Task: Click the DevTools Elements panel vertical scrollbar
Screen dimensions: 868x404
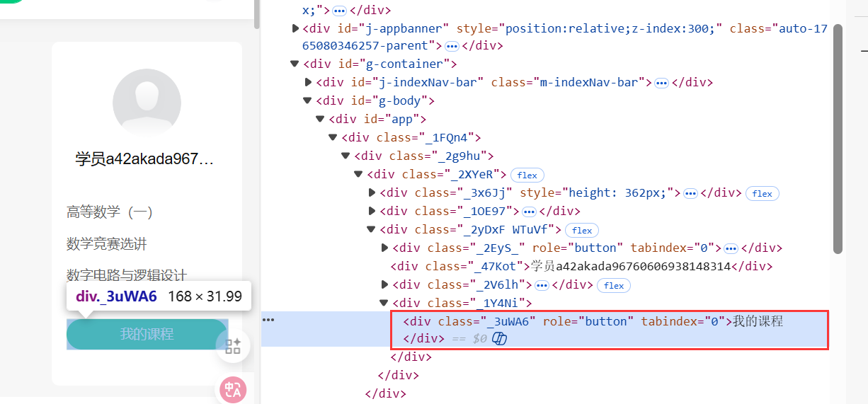Action: [838, 138]
